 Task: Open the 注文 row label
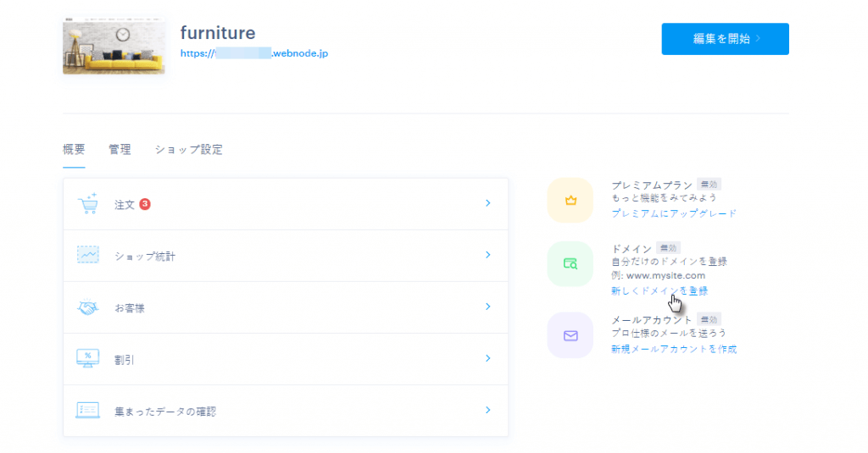125,205
